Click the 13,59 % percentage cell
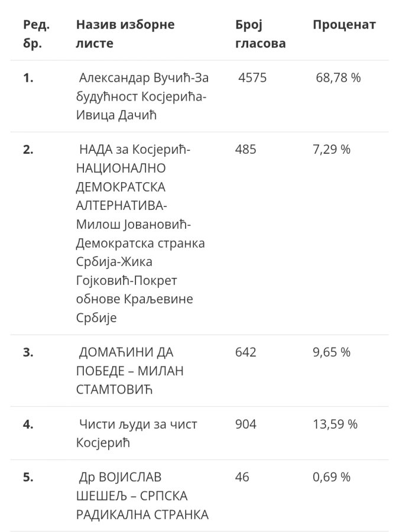Viewport: 399px width, 532px height. tap(335, 424)
